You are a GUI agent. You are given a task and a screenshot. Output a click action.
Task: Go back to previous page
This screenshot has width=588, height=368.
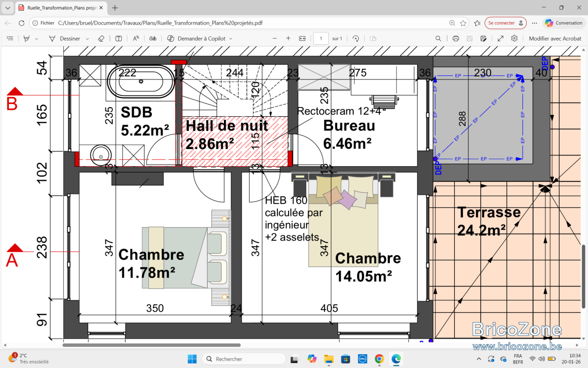coord(8,23)
